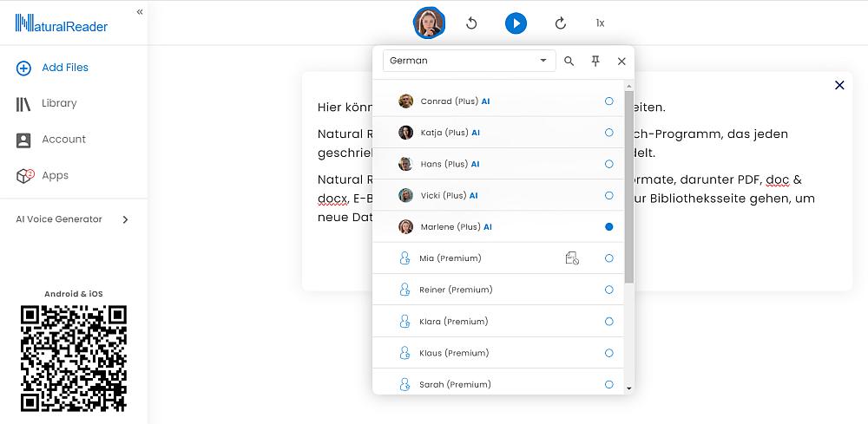868x424 pixels.
Task: Click the Android & iOS QR code
Action: 74,358
